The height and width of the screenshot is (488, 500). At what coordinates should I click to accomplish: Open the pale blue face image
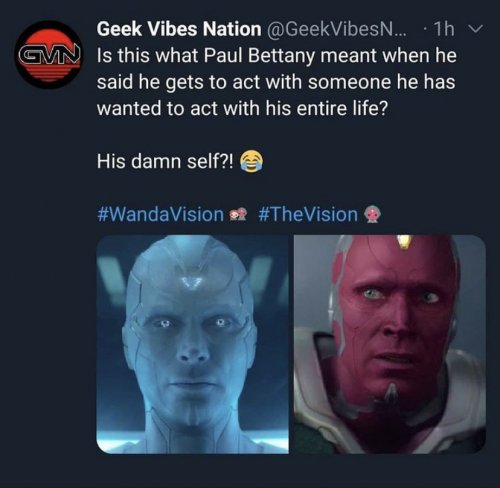point(192,344)
